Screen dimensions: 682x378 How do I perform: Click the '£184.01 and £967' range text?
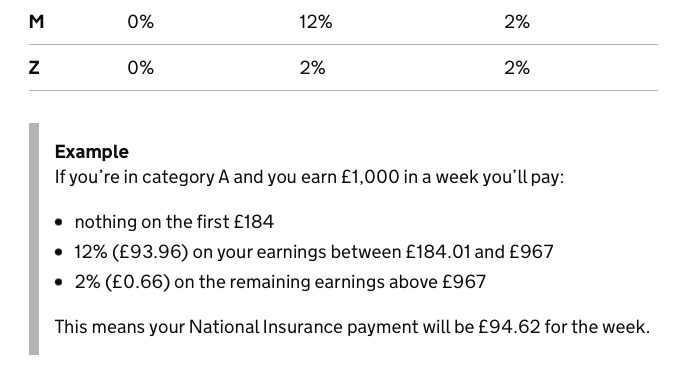[479, 252]
